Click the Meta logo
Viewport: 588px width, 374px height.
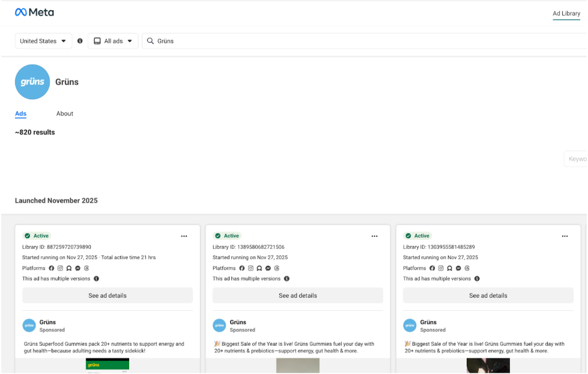(x=34, y=12)
